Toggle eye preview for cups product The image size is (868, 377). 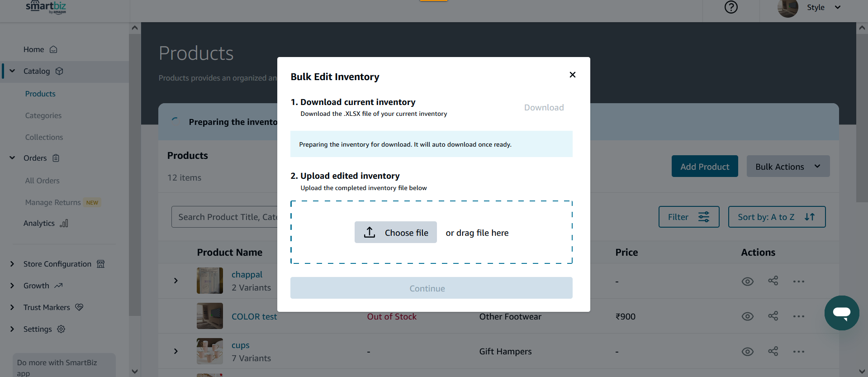point(748,352)
